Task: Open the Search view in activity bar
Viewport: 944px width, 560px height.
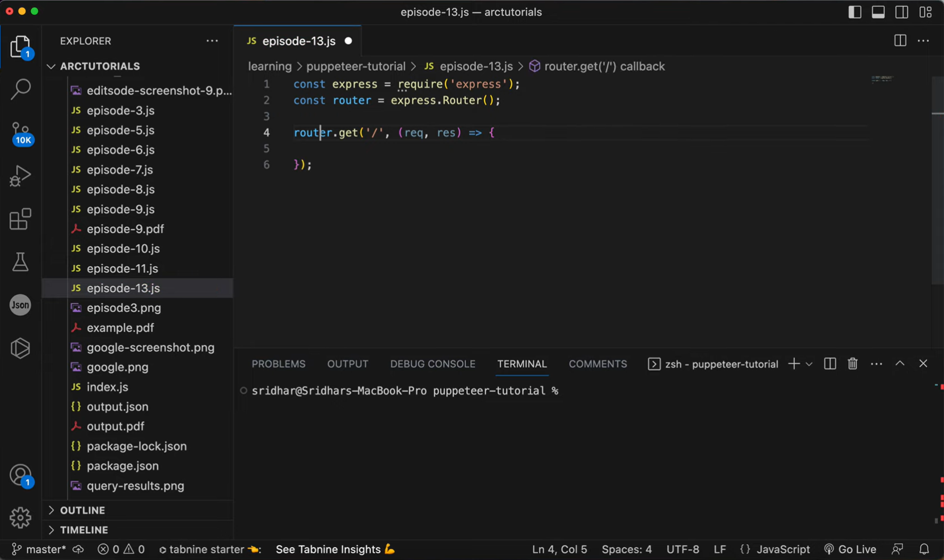Action: (20, 89)
